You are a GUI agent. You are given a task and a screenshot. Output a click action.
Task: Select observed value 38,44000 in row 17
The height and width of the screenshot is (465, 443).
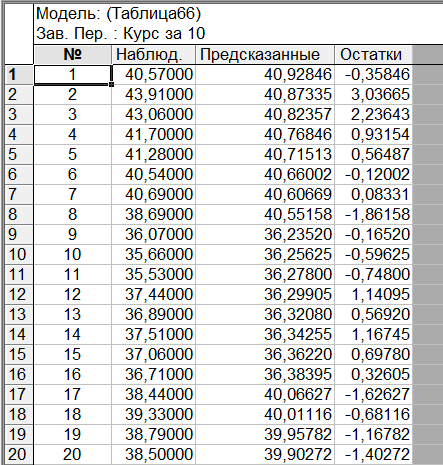153,394
